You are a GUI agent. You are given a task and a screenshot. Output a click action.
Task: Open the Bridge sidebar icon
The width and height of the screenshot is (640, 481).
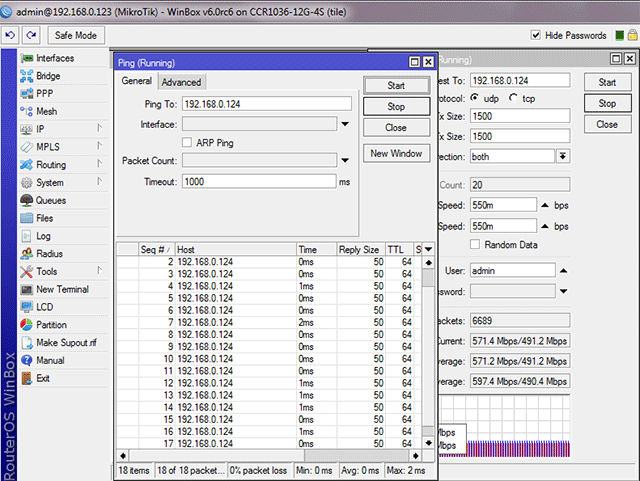pyautogui.click(x=27, y=76)
